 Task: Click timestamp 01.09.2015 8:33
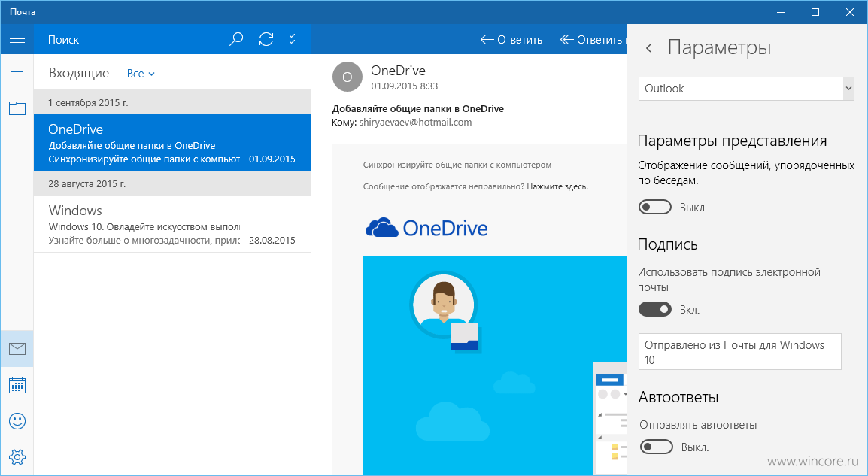[x=405, y=86]
